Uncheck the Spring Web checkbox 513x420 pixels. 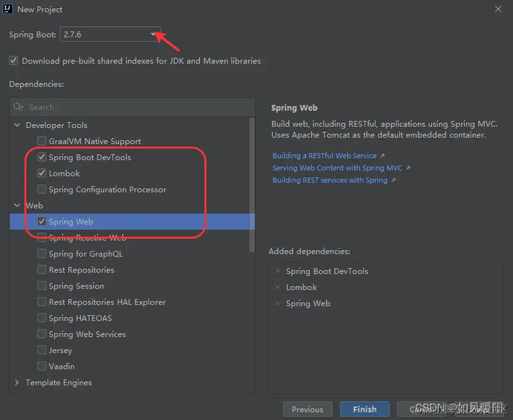point(42,221)
